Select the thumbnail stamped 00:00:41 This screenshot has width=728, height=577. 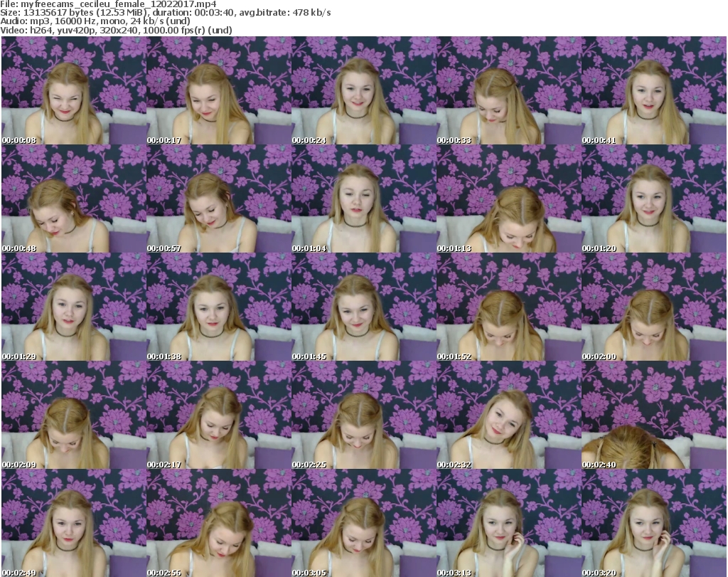(x=654, y=90)
